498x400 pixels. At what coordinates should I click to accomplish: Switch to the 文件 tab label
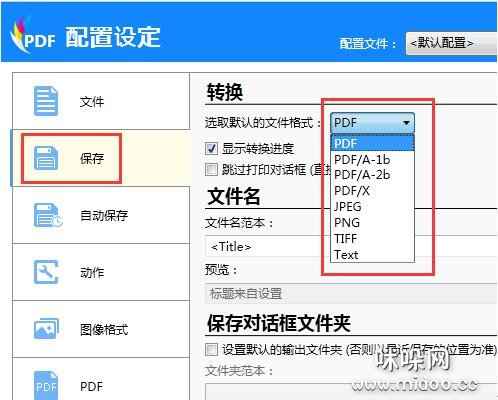pyautogui.click(x=92, y=102)
